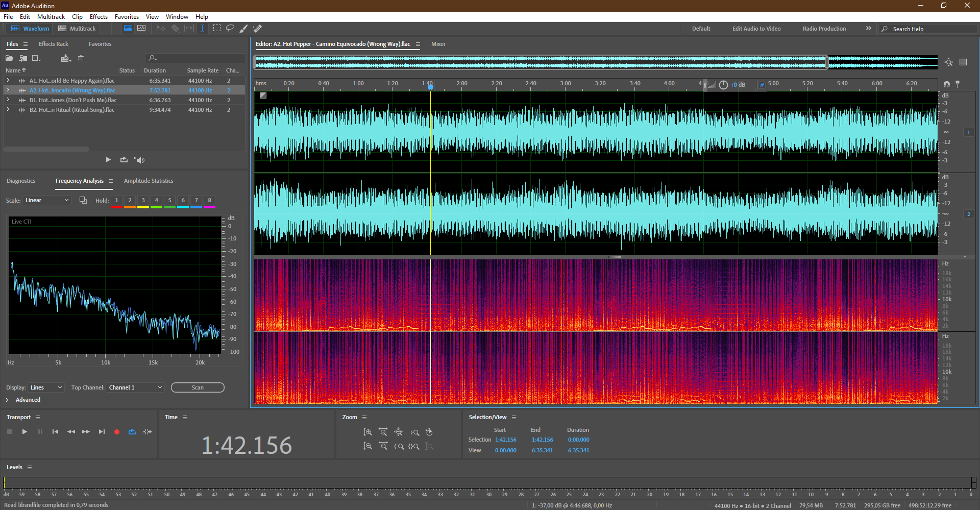
Task: Click the Play transport button
Action: 24,432
